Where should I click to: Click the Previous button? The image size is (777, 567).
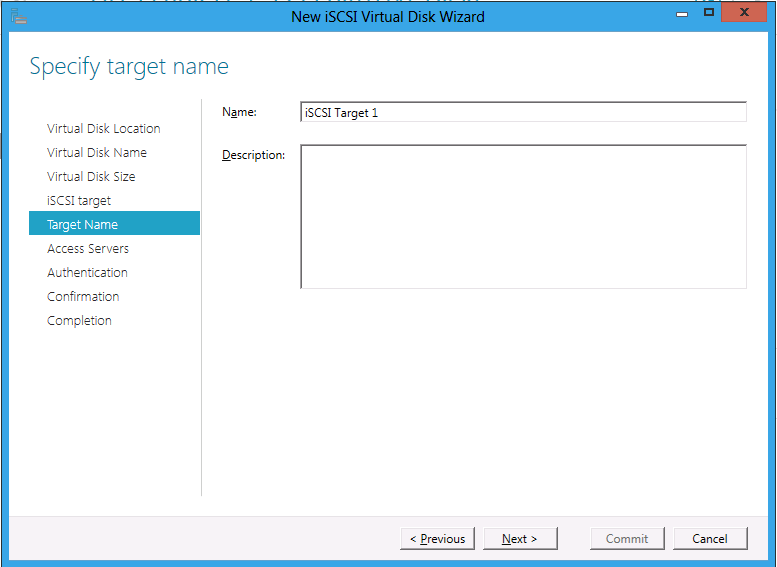438,539
